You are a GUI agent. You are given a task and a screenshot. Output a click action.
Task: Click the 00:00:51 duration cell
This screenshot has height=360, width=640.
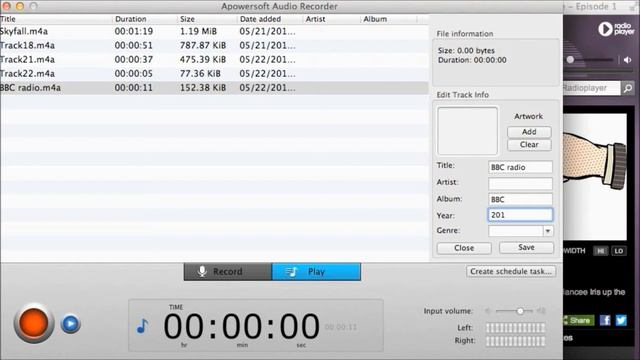(133, 45)
